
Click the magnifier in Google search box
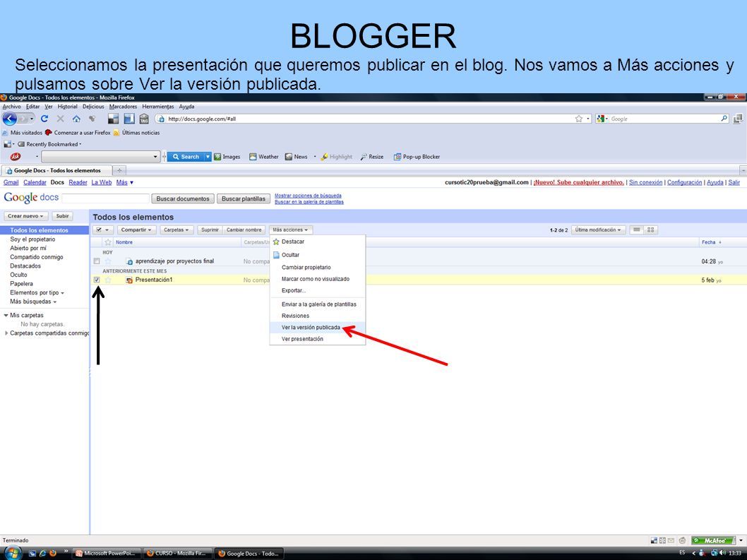click(x=724, y=119)
